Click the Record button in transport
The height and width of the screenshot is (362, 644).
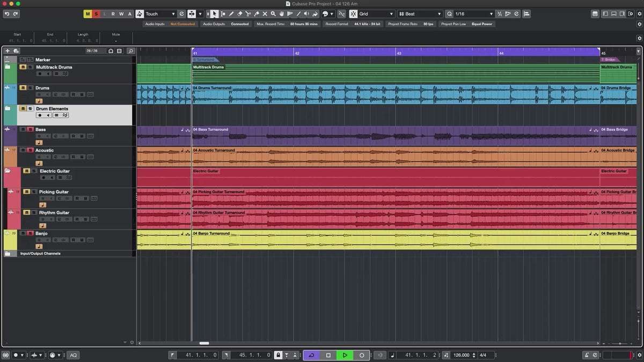click(361, 355)
